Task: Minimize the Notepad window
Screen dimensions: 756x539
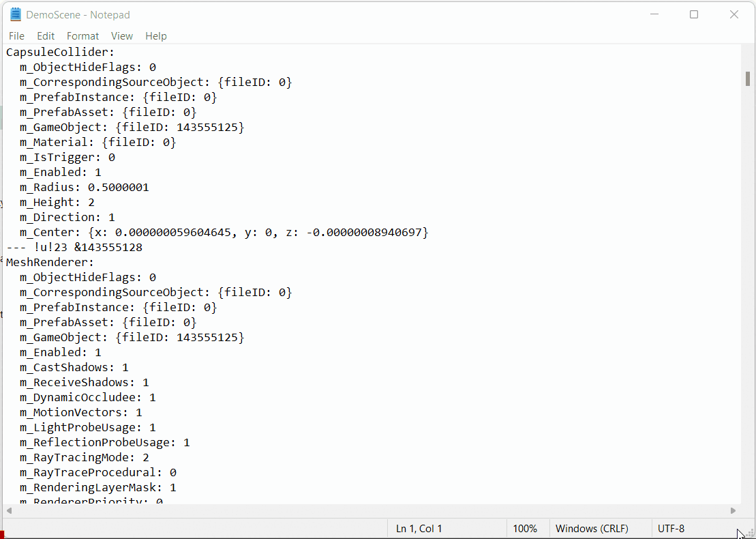Action: [x=654, y=14]
